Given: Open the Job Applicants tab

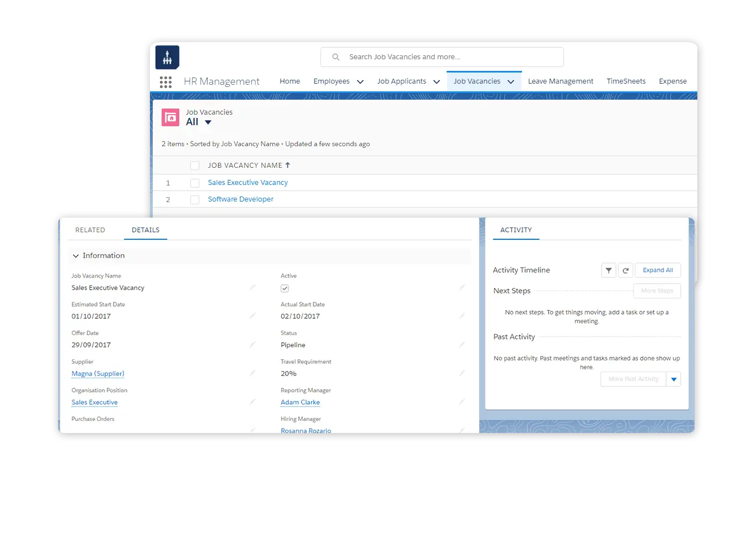Looking at the screenshot, I should coord(402,81).
